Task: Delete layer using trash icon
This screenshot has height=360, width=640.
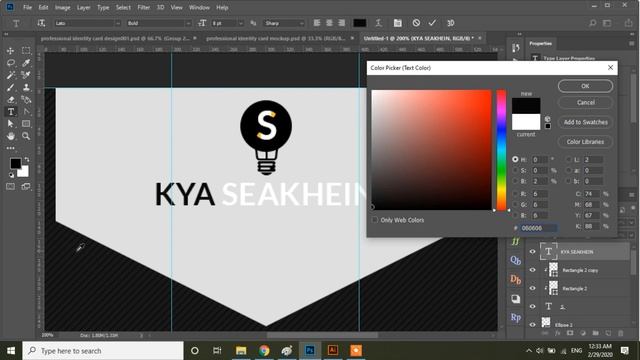Action: (x=621, y=333)
